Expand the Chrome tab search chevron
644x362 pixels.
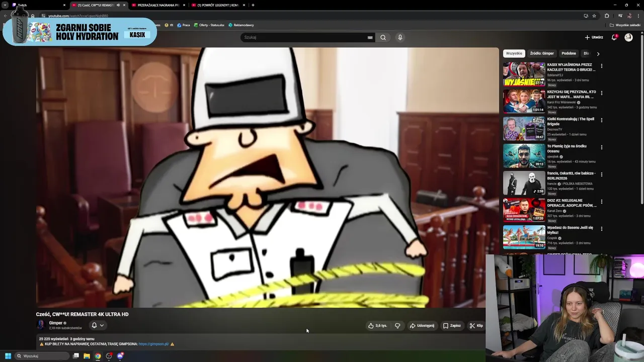(x=5, y=5)
